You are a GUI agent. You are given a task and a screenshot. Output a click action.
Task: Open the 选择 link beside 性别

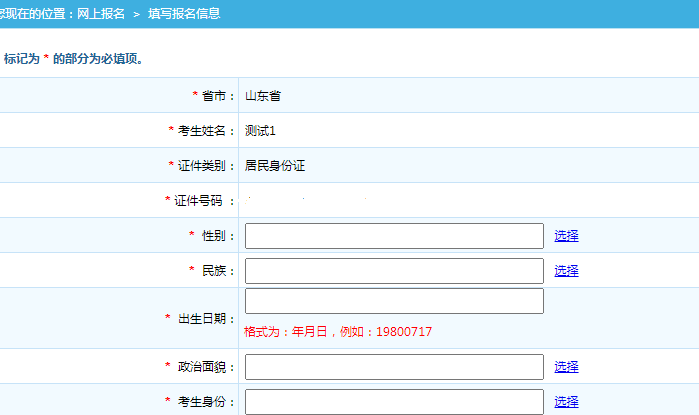(x=566, y=236)
